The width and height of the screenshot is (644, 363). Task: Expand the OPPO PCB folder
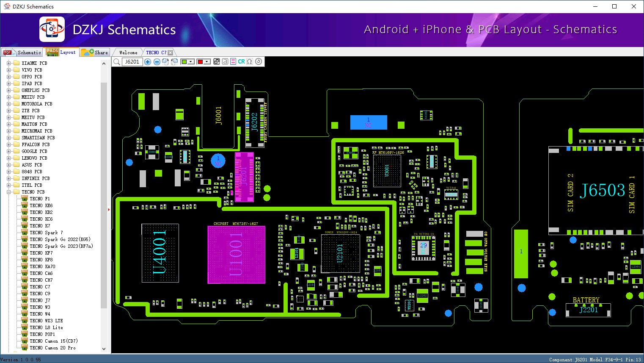pos(8,77)
